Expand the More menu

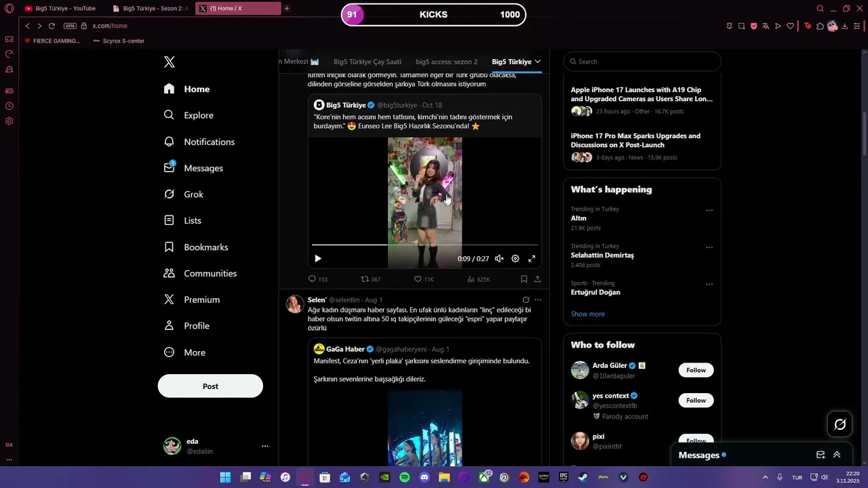184,352
